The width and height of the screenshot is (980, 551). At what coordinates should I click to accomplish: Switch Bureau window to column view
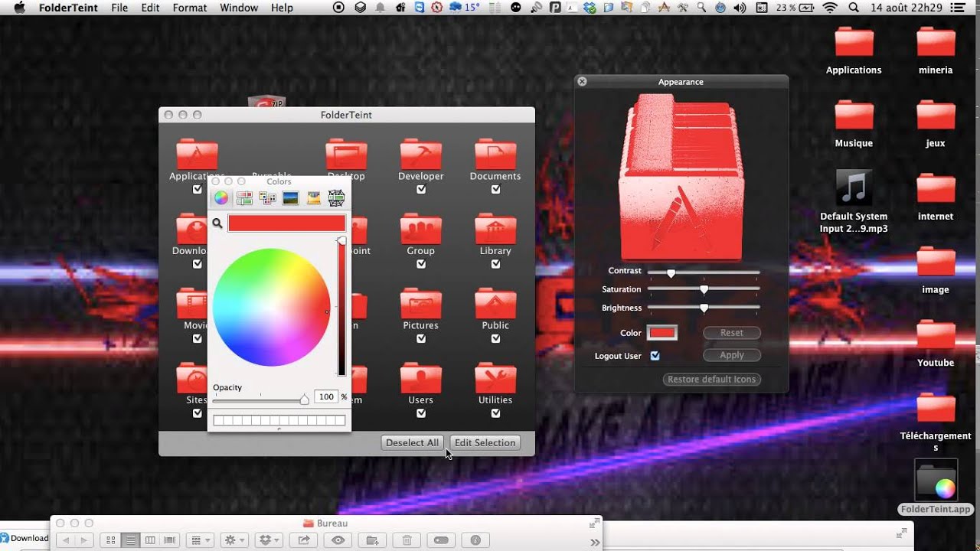click(150, 540)
